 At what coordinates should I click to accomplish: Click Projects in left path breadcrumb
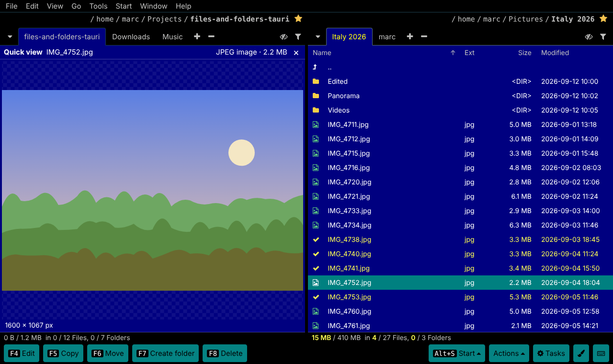click(x=164, y=19)
